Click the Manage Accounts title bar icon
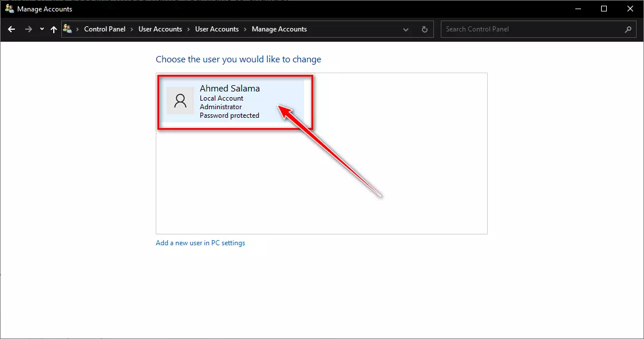Screen dimensions: 644x339 (10, 9)
